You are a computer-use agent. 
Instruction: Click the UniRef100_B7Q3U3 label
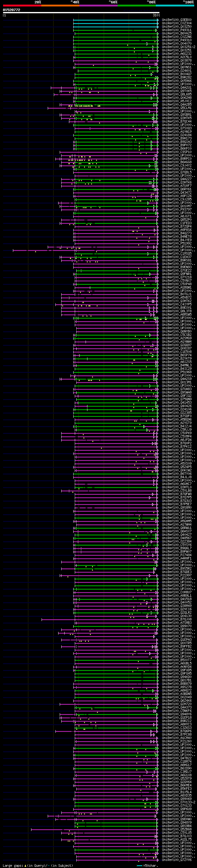tap(177, 501)
